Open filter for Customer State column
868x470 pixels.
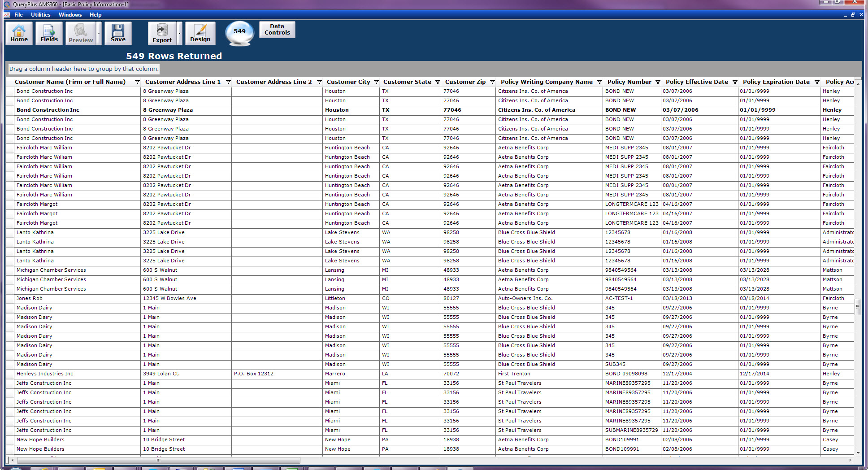(438, 82)
